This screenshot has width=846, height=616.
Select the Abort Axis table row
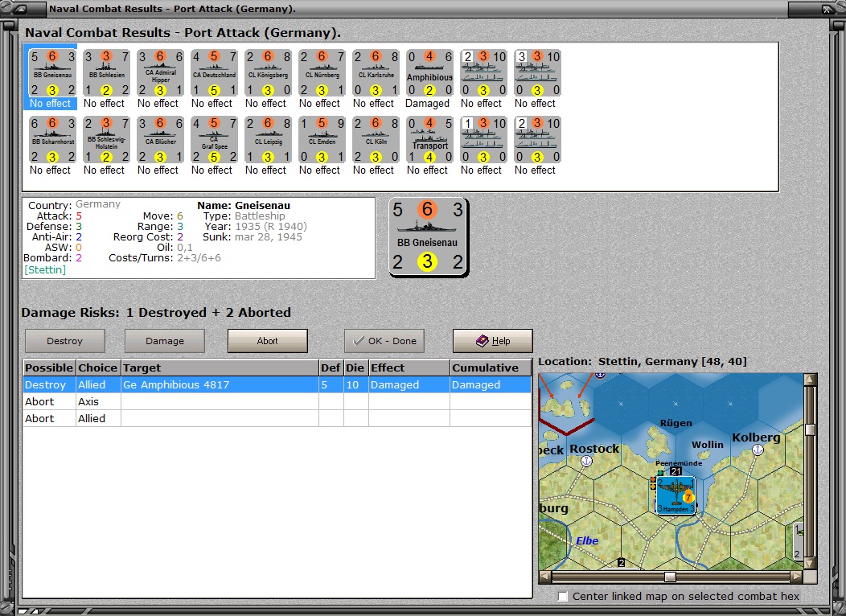(x=277, y=401)
